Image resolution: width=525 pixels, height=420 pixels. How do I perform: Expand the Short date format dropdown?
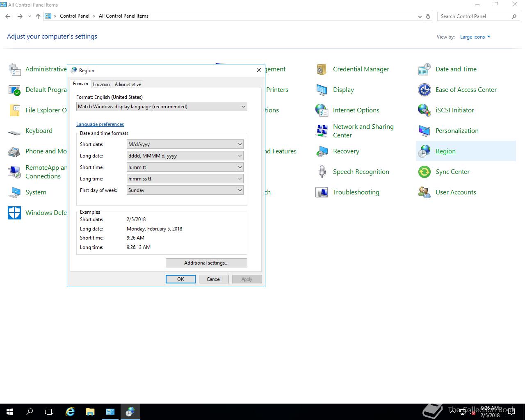click(185, 144)
